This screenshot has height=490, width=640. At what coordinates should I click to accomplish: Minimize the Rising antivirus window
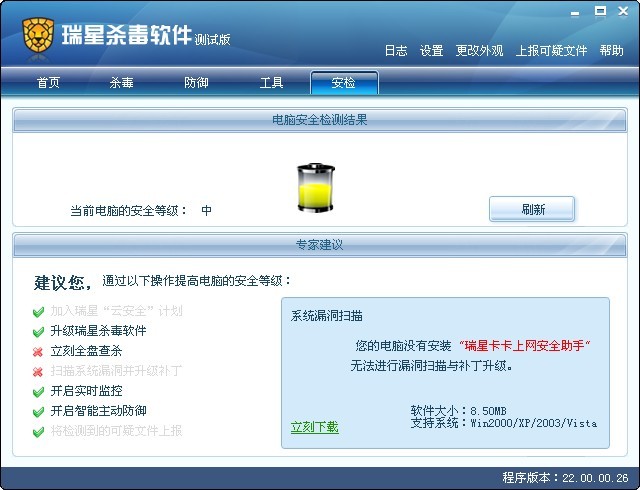[575, 13]
